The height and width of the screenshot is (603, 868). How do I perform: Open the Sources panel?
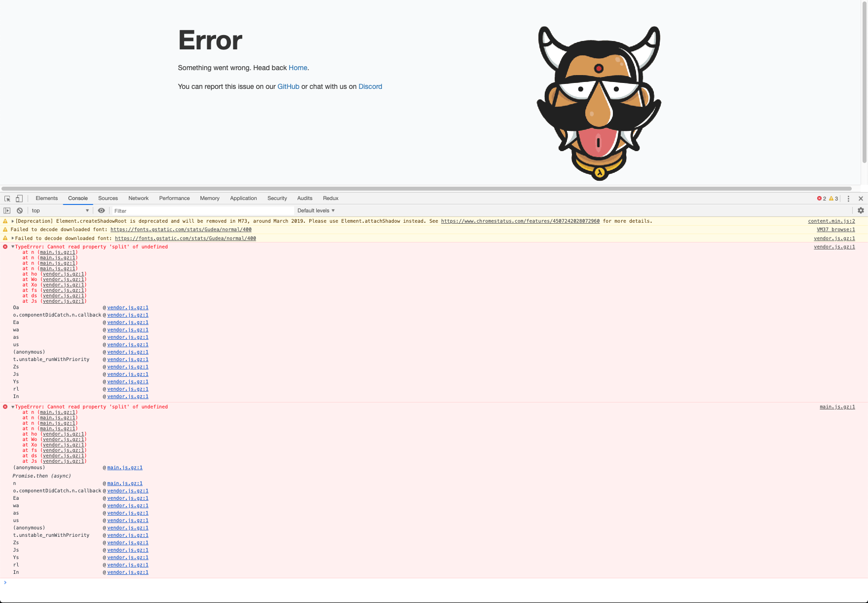click(x=108, y=198)
